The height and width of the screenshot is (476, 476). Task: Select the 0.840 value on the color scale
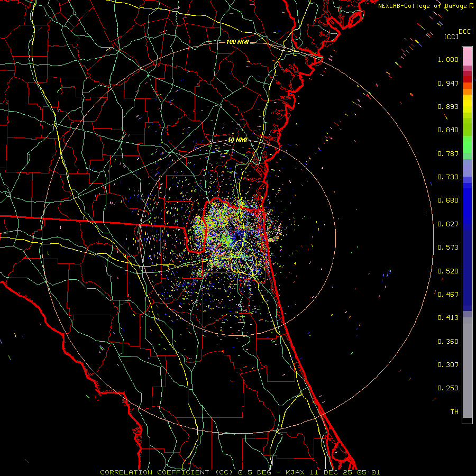coord(448,130)
